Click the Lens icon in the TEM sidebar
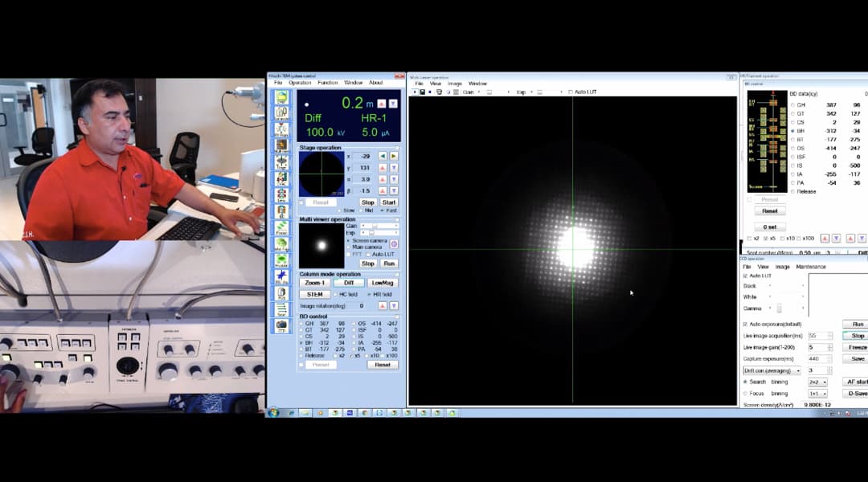The height and width of the screenshot is (482, 868). [x=282, y=194]
